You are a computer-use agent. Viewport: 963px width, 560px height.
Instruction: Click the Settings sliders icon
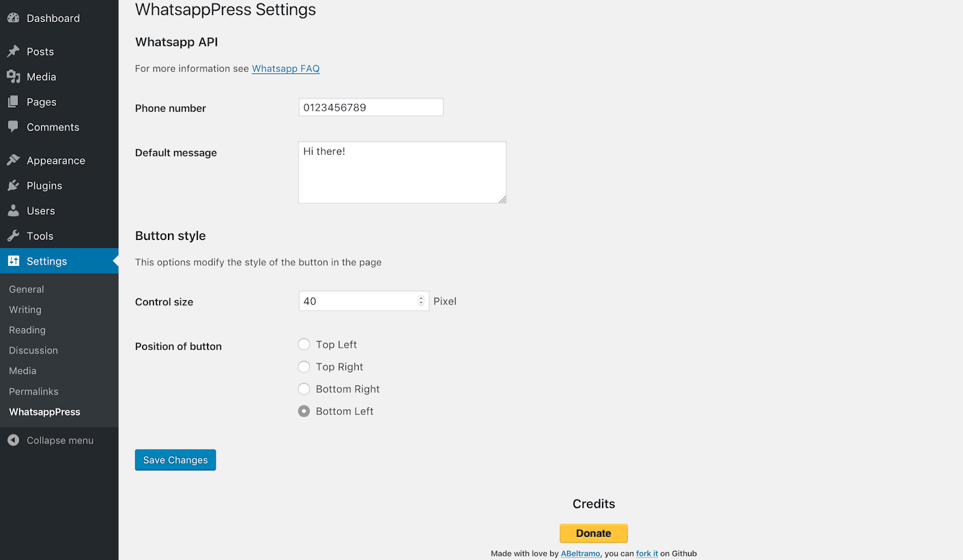(13, 261)
